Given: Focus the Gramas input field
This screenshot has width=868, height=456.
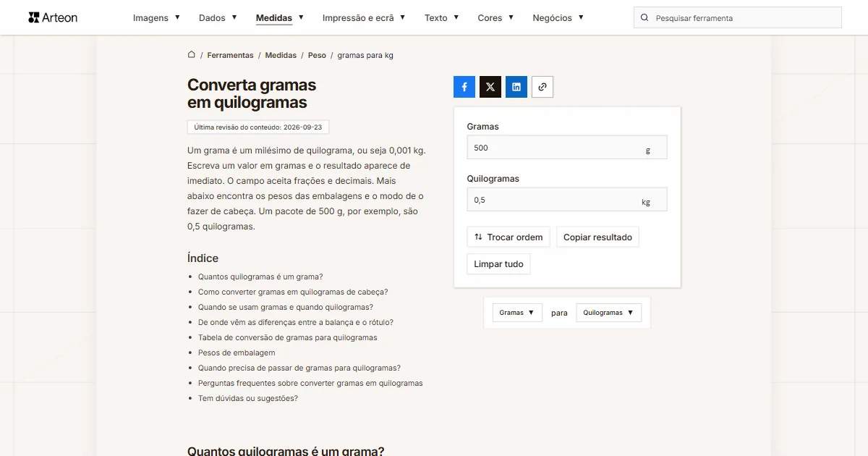Looking at the screenshot, I should (567, 148).
